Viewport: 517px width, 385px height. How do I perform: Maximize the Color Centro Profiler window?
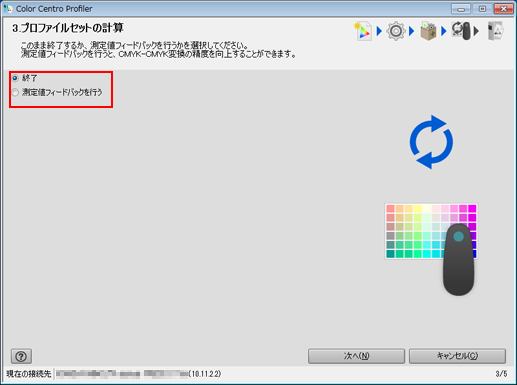(482, 9)
